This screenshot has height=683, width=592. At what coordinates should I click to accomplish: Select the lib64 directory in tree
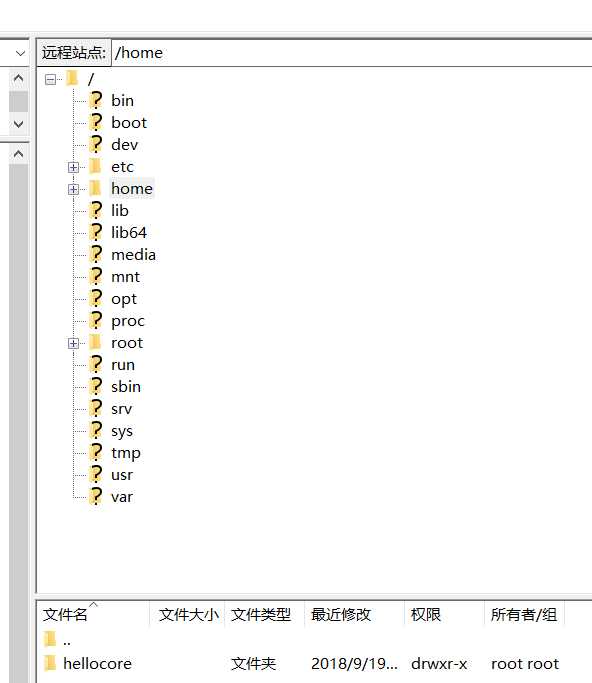tap(129, 233)
